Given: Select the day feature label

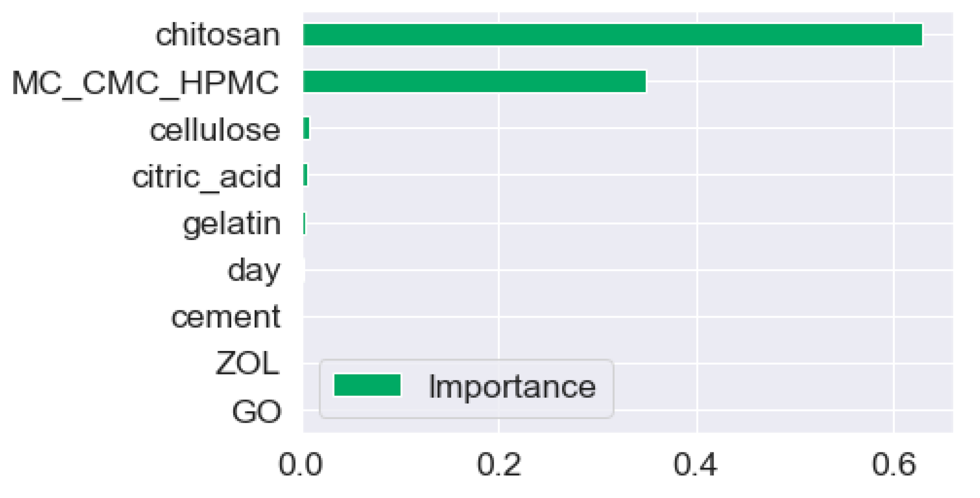Looking at the screenshot, I should (253, 271).
